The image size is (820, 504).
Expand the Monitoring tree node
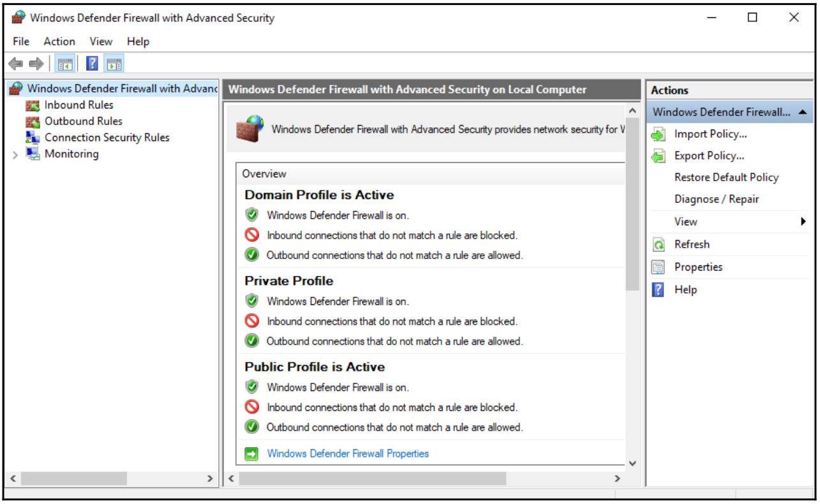[17, 154]
